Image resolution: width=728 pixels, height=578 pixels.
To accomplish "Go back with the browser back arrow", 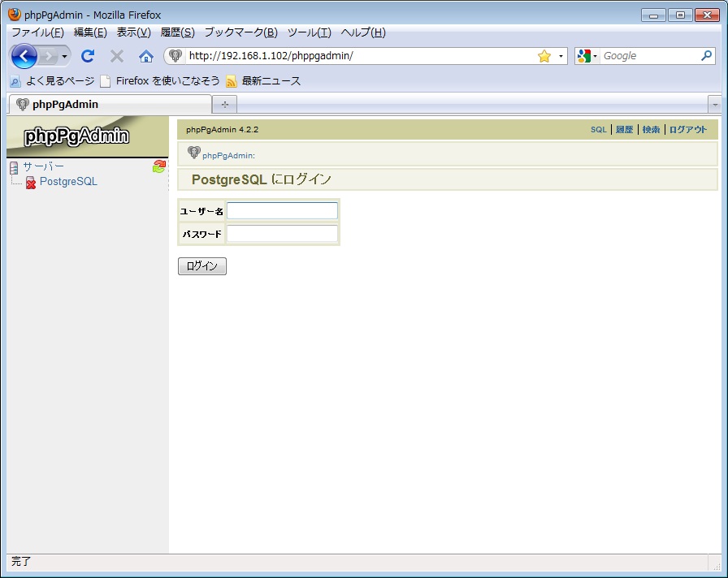I will (24, 56).
